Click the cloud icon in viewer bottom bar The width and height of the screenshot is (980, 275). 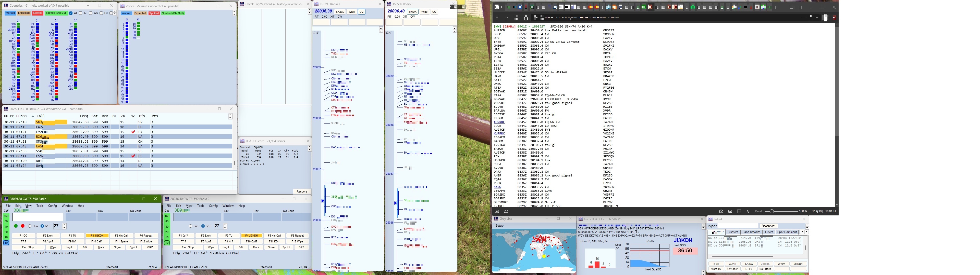pyautogui.click(x=506, y=211)
